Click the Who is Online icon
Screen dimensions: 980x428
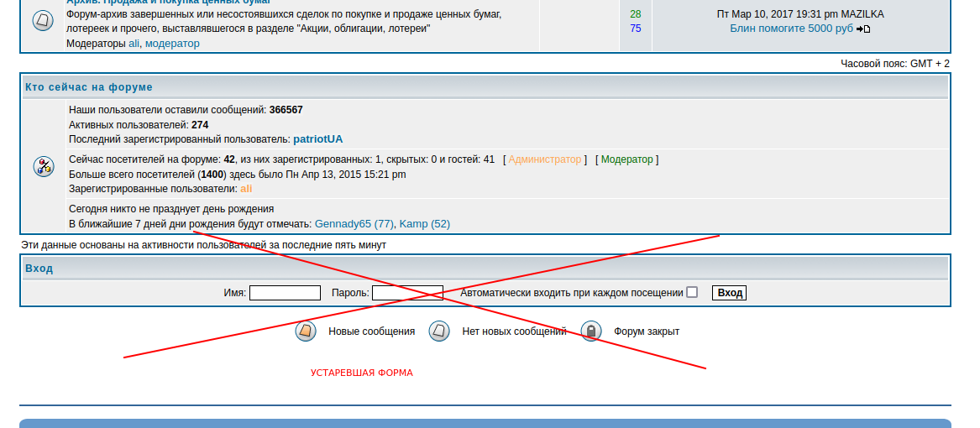pyautogui.click(x=43, y=166)
